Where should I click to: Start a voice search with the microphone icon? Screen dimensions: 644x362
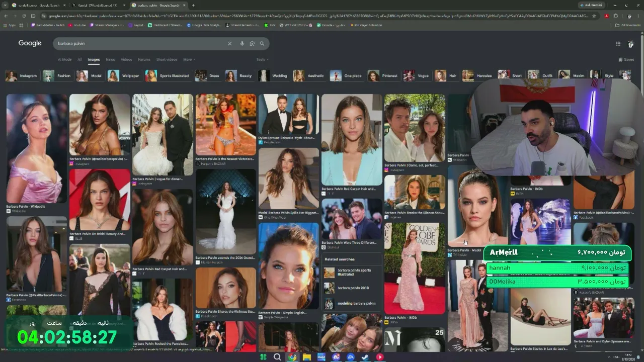242,44
